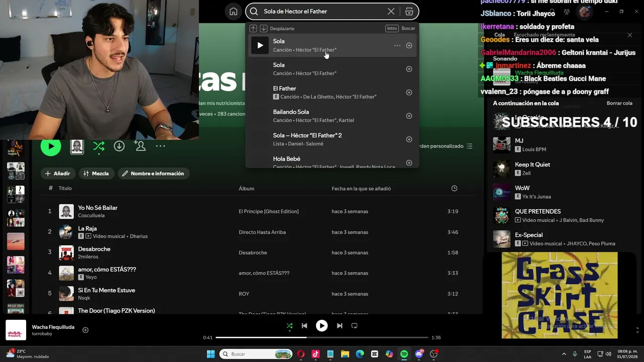
Task: Sort tracks by the Álbum column
Action: (247, 189)
